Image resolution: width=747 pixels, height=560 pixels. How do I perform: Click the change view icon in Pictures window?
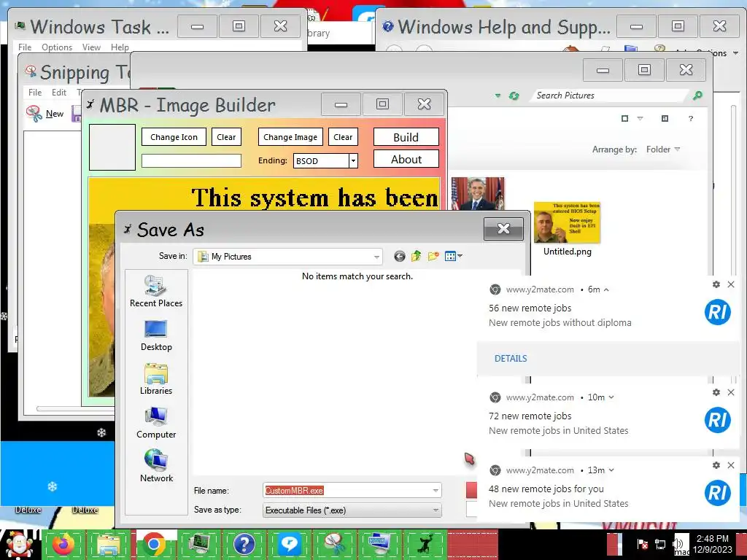pyautogui.click(x=624, y=119)
